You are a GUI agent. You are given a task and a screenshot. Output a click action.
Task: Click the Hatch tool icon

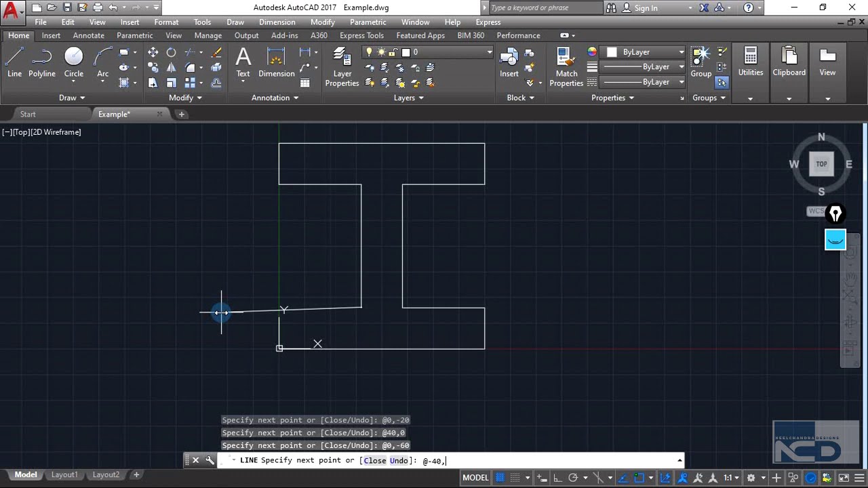click(124, 83)
